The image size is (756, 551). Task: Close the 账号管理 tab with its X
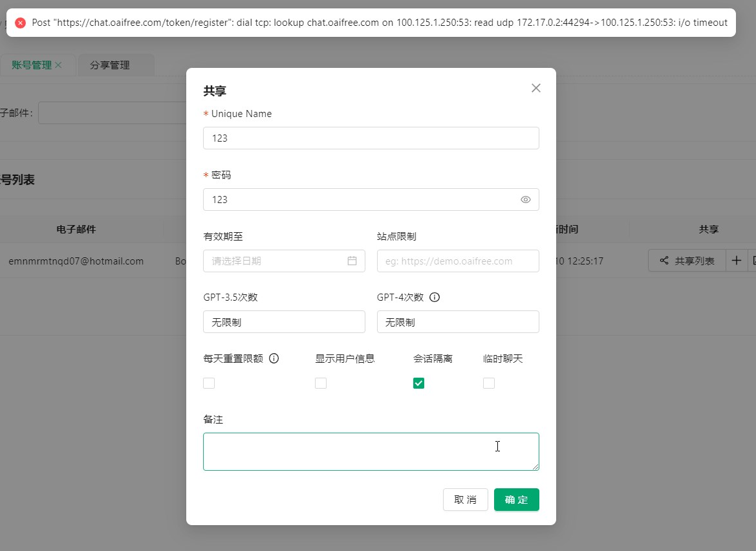(58, 65)
